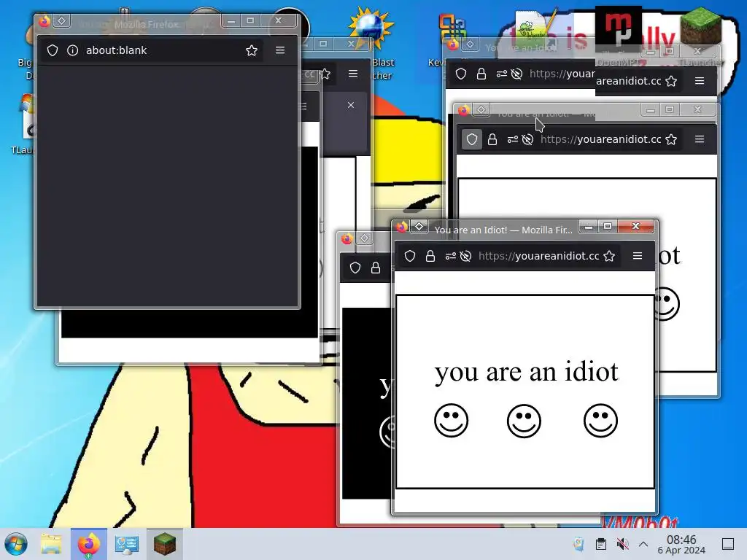Click the Firefox logo on about:blank window title bar
Viewport: 747px width, 560px height.
click(x=44, y=21)
